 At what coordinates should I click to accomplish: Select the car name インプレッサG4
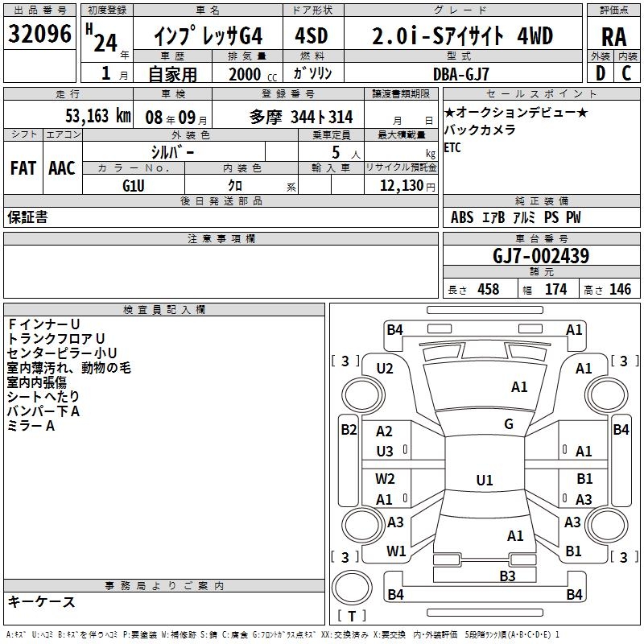(208, 35)
